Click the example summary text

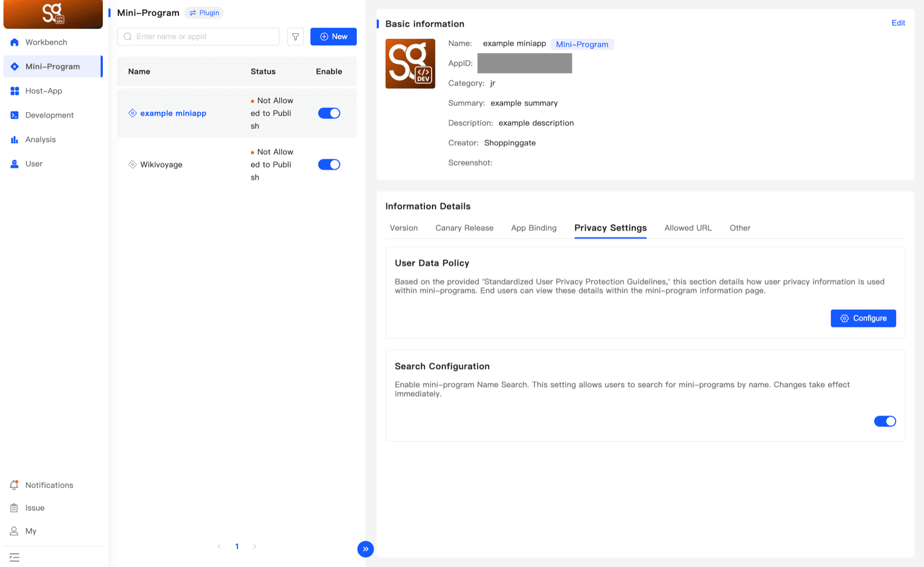524,103
